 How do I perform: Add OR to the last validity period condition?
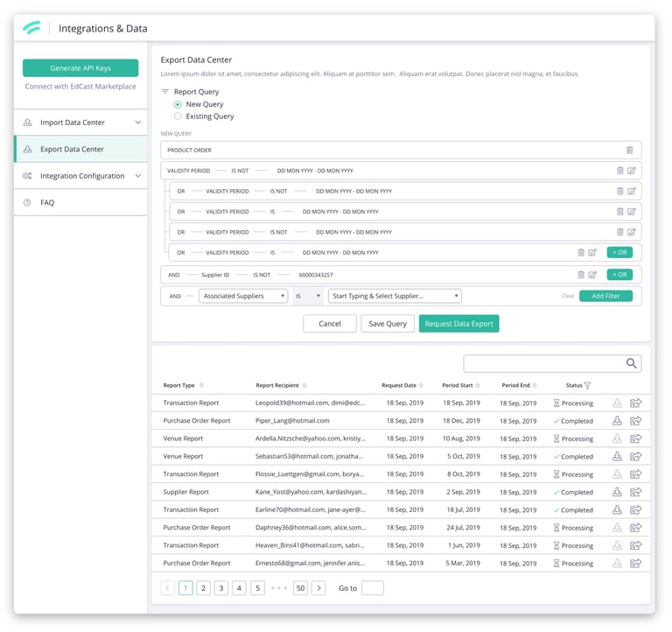tap(619, 253)
